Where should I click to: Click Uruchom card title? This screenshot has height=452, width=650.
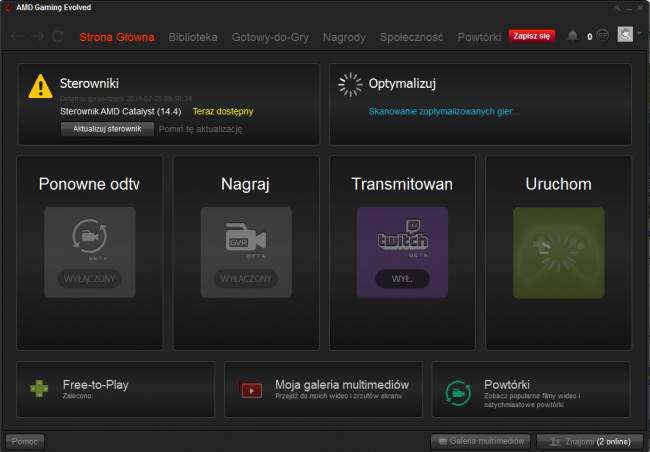(x=558, y=184)
